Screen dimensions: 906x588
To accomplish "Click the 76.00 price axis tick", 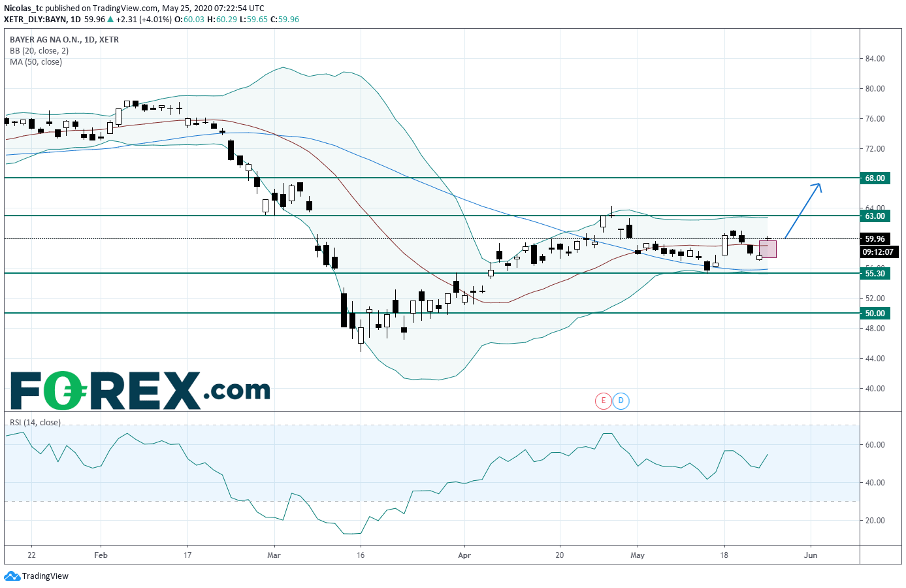I will tap(875, 119).
